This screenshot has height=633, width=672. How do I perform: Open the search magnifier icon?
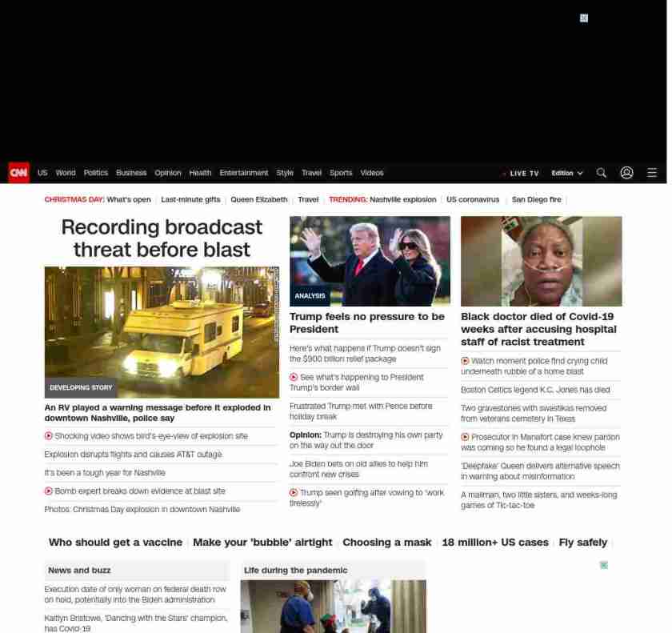[601, 173]
